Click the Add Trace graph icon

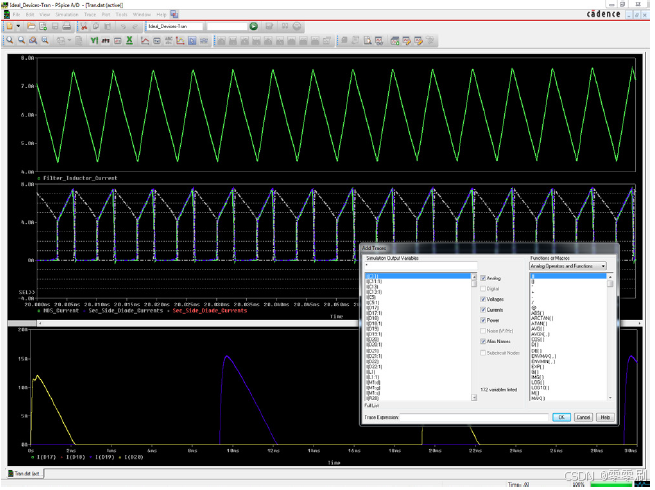145,41
